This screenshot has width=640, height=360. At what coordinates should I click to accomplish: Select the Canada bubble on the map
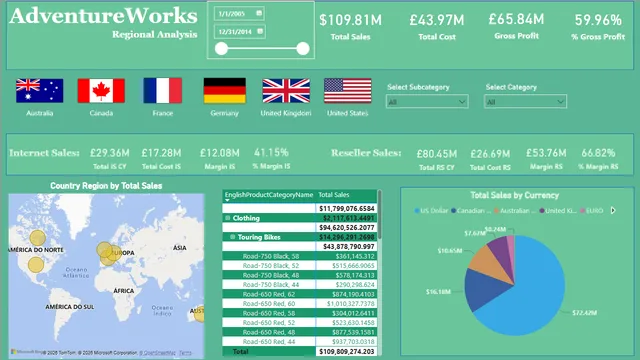click(x=38, y=238)
